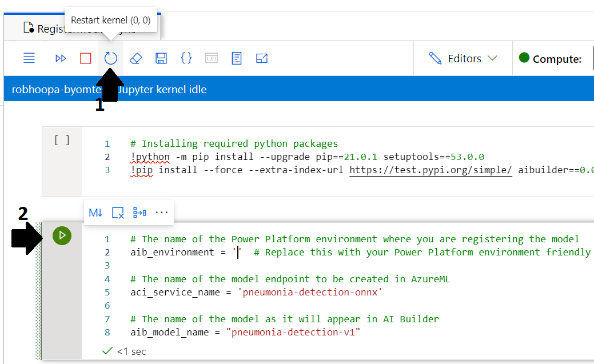Open the variable explorer
The width and height of the screenshot is (594, 364).
(211, 58)
